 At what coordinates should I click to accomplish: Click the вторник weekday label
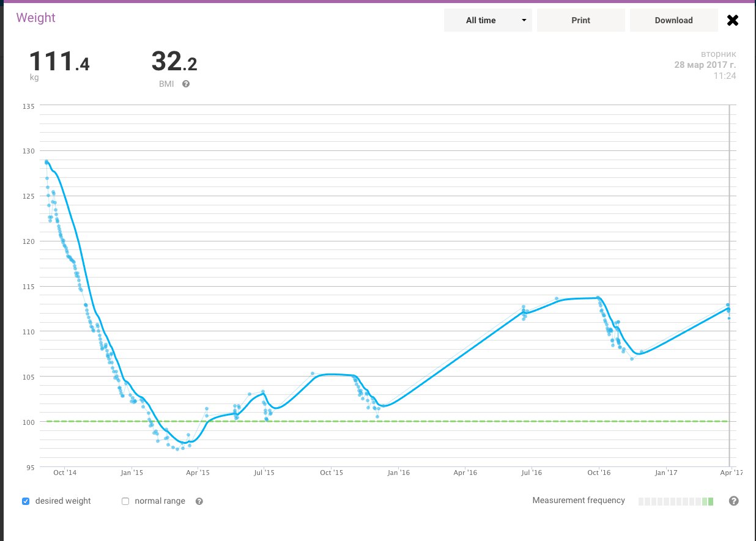719,54
